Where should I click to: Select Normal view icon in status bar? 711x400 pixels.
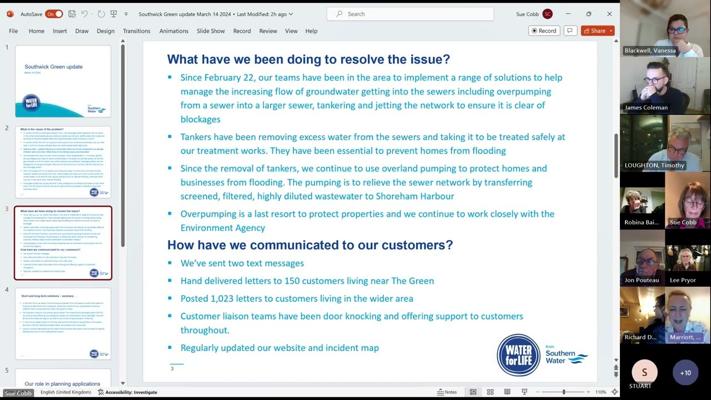473,392
